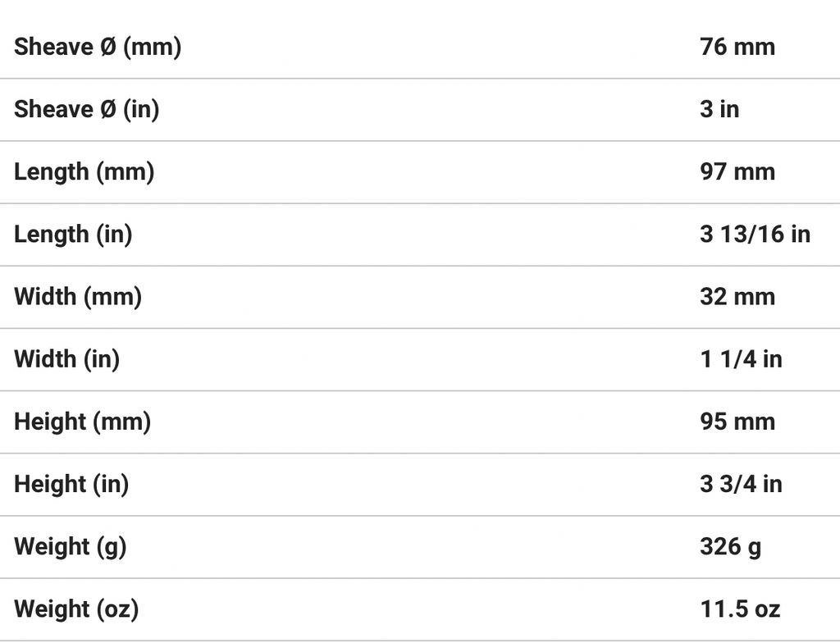Screen dimensions: 840x643
Task: Click the "Sheave Ø (mm)" label
Action: 98,47
